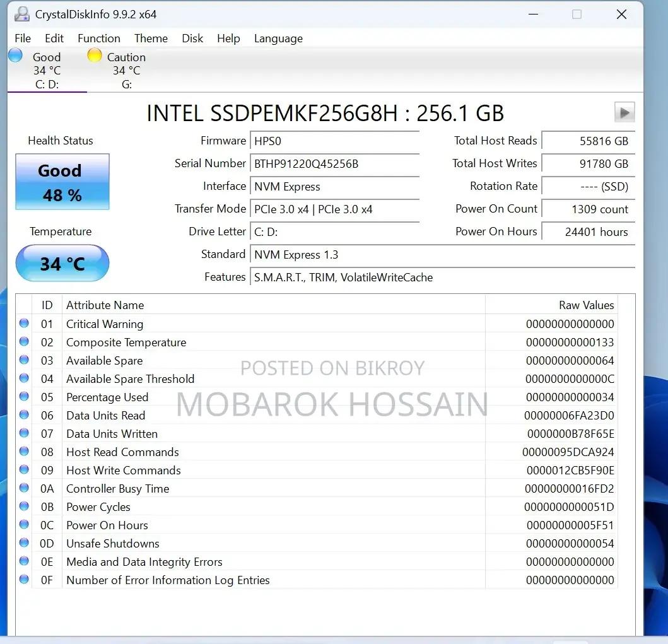Viewport: 668px width, 644px height.
Task: Click the Firmware field HPS0
Action: [x=334, y=141]
